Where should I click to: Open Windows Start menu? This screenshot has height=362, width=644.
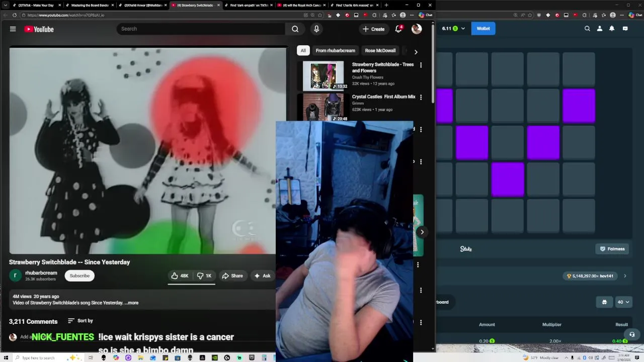[6, 357]
